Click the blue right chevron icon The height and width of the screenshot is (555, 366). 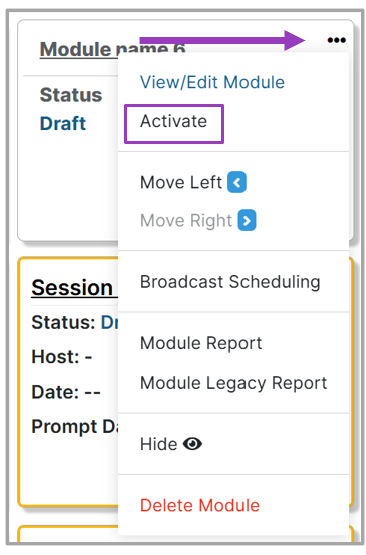[247, 220]
